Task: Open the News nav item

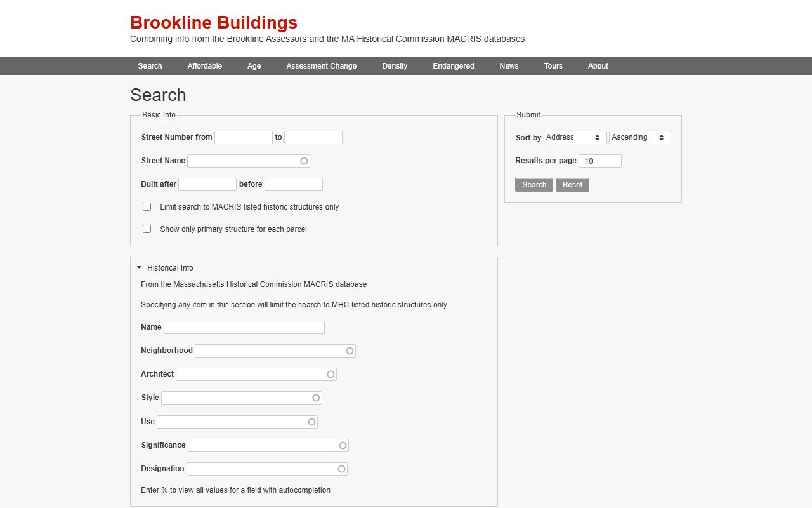Action: (509, 66)
